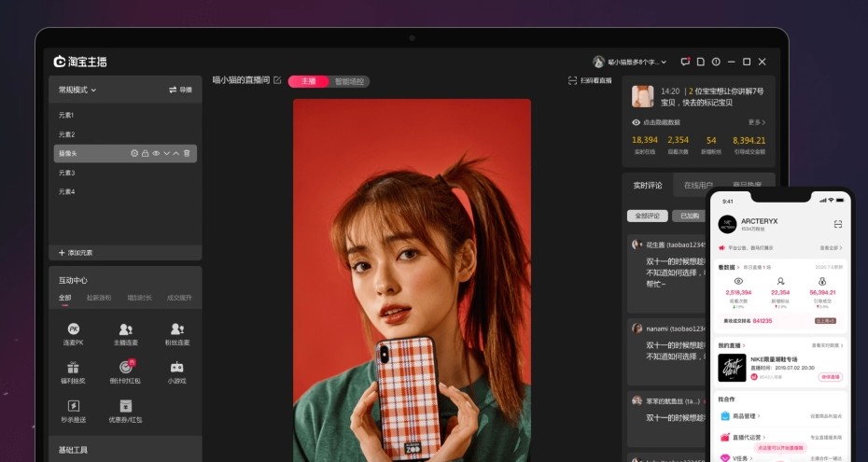
Task: Open 倒计时红包 countdown red packet
Action: [x=126, y=372]
